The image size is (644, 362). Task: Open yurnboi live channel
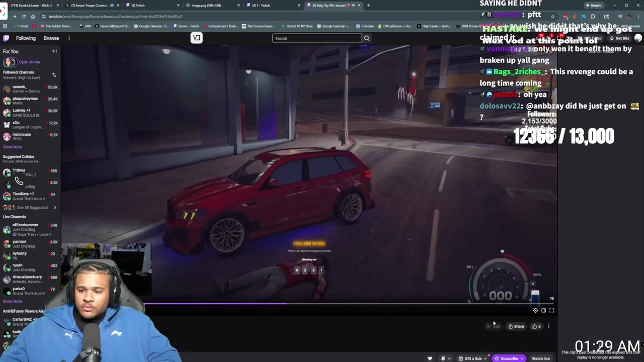[x=30, y=244]
